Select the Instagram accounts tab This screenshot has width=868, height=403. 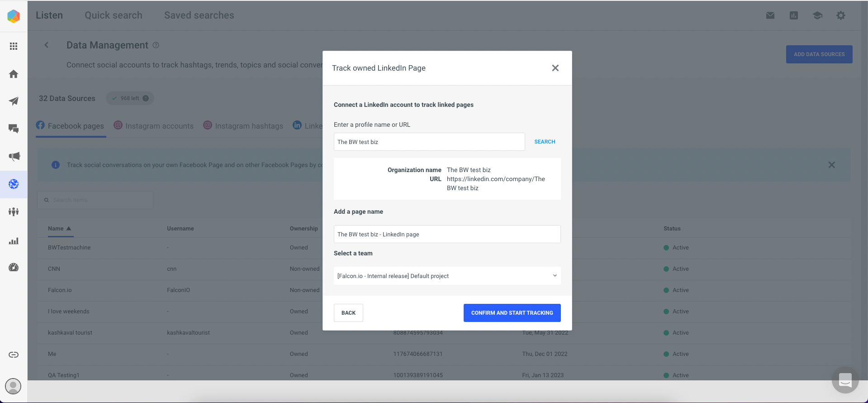pyautogui.click(x=153, y=126)
